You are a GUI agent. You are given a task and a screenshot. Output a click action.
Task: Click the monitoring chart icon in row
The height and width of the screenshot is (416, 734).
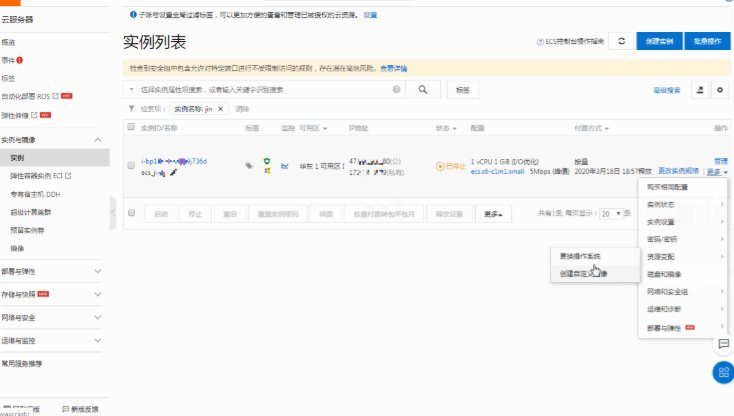(285, 166)
